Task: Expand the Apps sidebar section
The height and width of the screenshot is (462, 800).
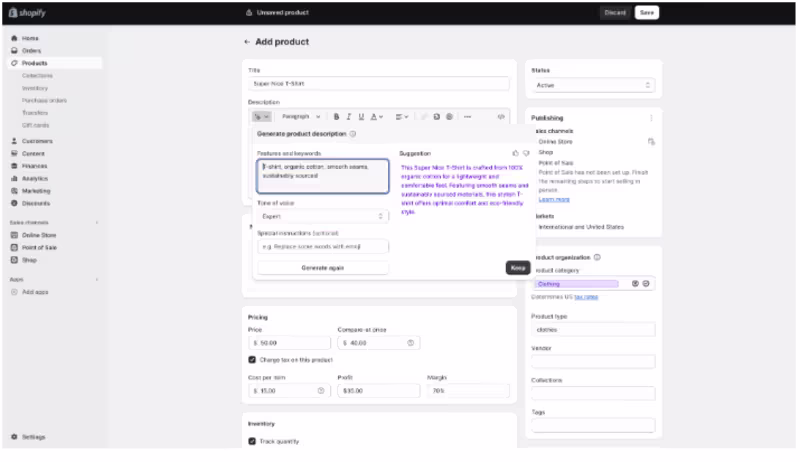Action: tap(97, 279)
